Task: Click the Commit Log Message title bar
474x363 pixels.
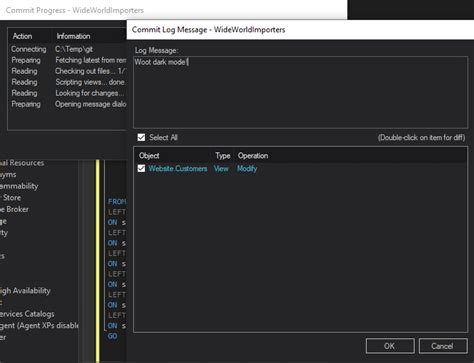Action: click(x=300, y=30)
